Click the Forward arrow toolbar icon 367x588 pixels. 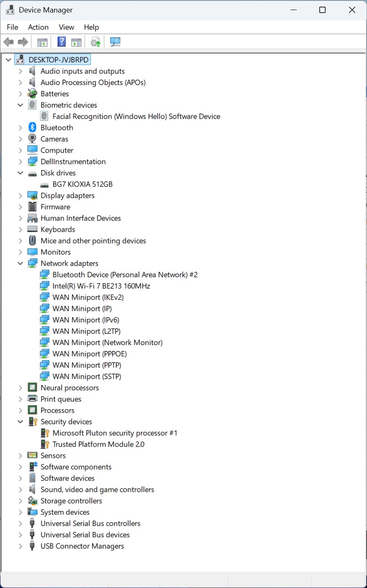[23, 42]
